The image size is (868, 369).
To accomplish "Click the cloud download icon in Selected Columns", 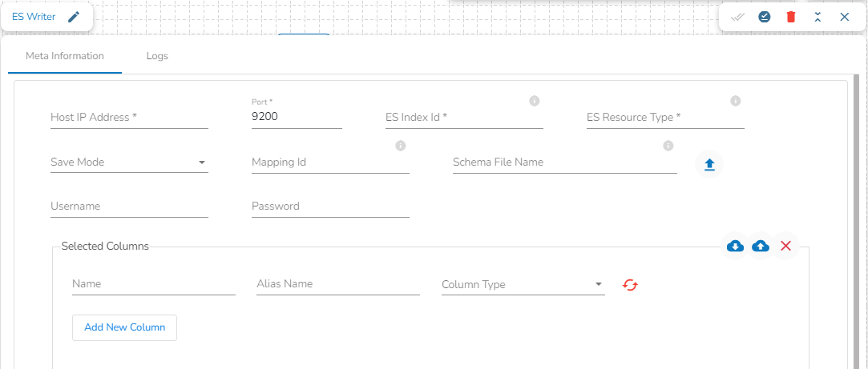I will [735, 246].
